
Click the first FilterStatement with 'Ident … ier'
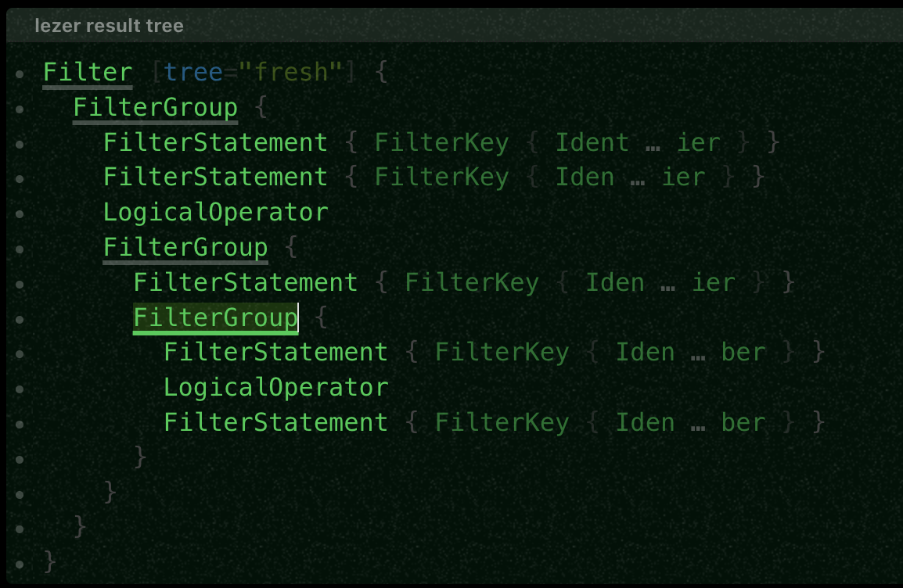(x=215, y=142)
